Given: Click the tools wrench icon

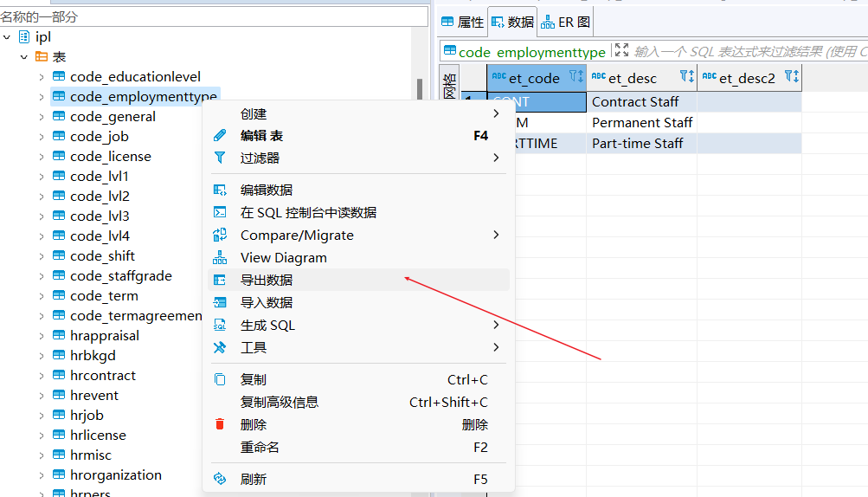Looking at the screenshot, I should tap(220, 347).
